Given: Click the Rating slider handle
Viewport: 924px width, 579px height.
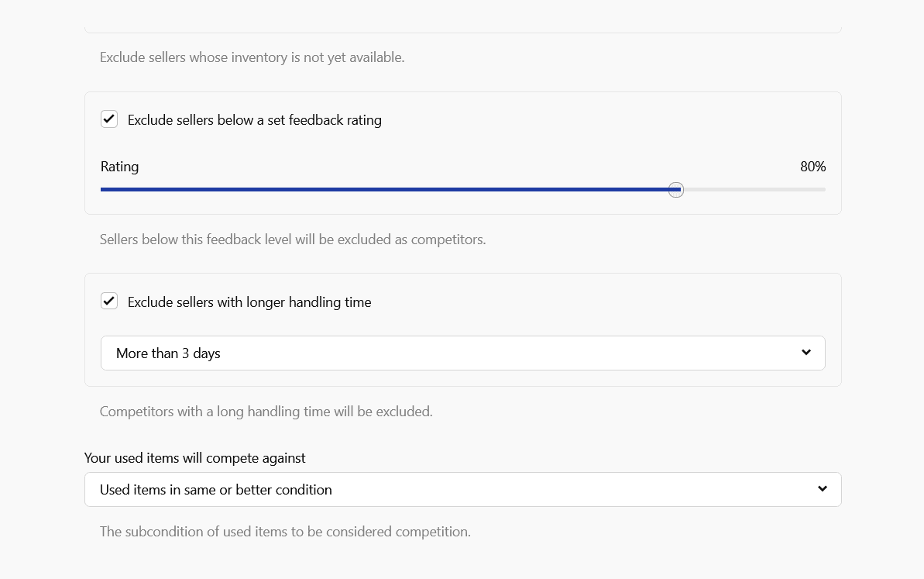Looking at the screenshot, I should click(x=676, y=190).
